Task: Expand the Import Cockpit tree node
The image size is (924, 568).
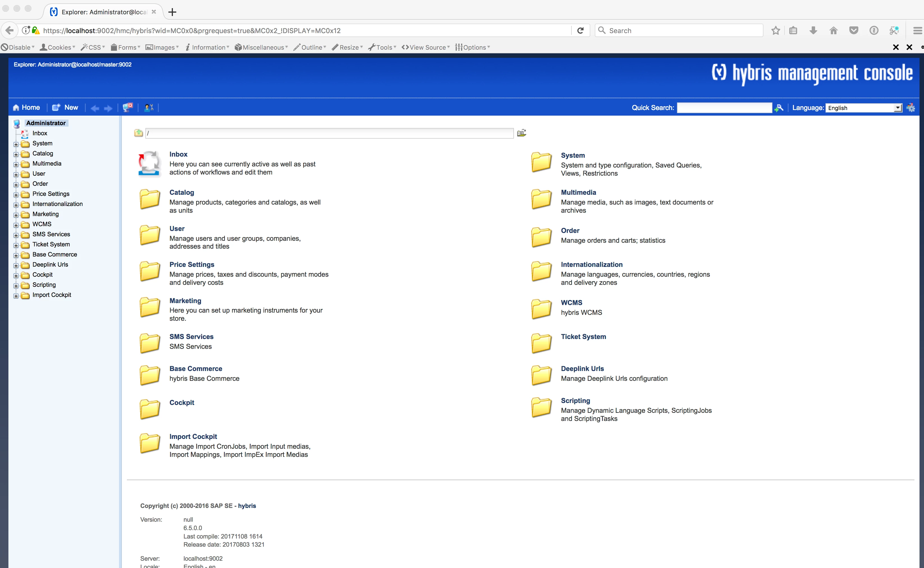Action: coord(16,296)
